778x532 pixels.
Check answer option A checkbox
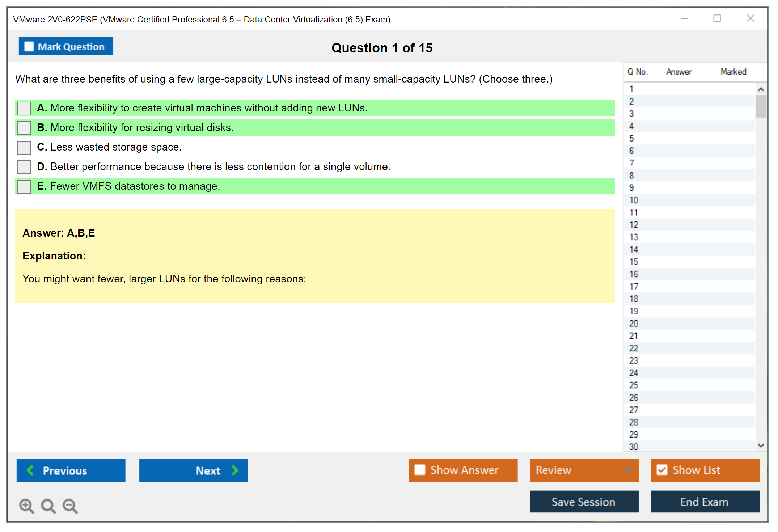click(x=24, y=108)
